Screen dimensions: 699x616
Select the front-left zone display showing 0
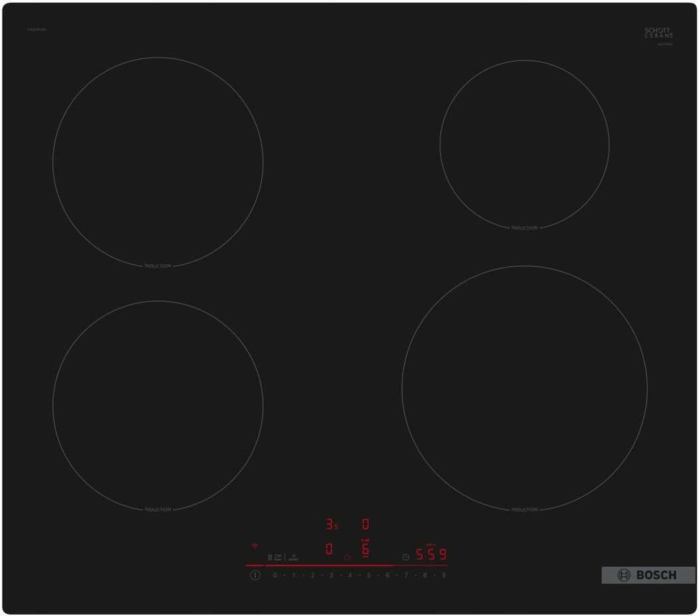click(329, 550)
